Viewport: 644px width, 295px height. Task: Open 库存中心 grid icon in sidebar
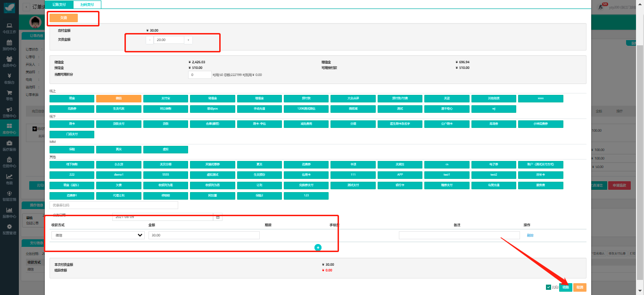pyautogui.click(x=9, y=129)
